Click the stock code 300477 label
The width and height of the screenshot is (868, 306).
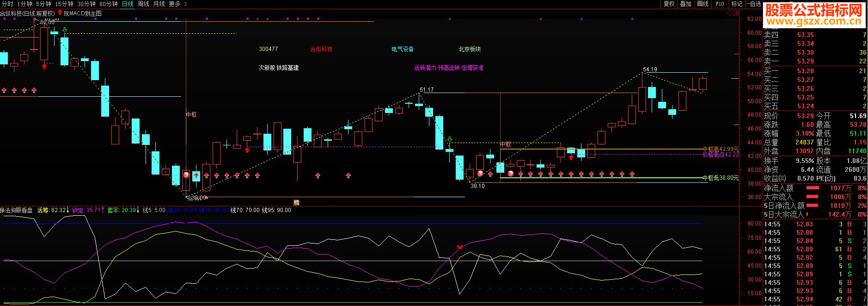click(268, 49)
